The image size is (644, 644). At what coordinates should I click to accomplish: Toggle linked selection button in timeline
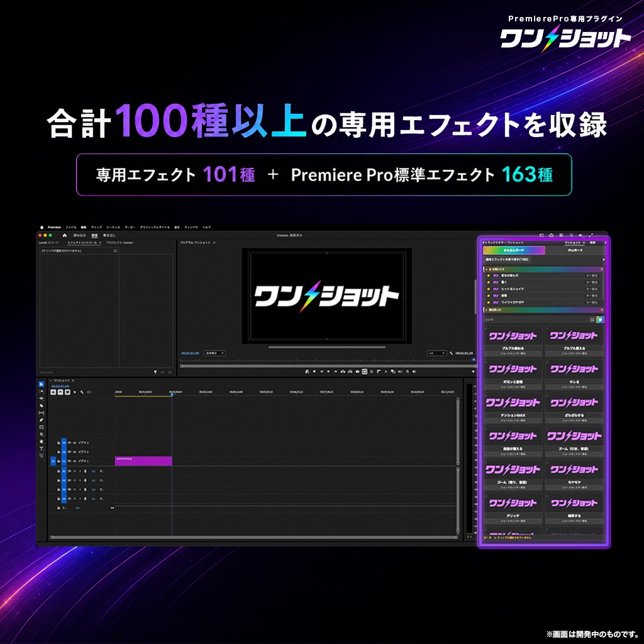(x=67, y=392)
